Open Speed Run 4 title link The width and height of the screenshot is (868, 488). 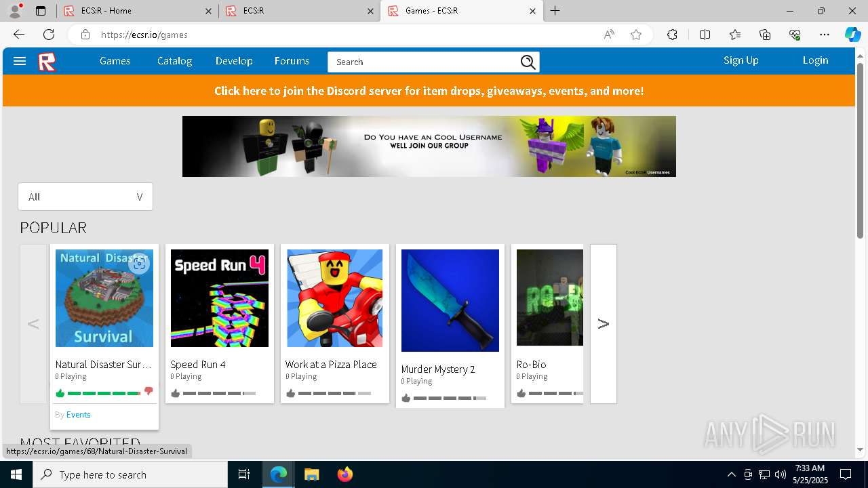coord(198,365)
